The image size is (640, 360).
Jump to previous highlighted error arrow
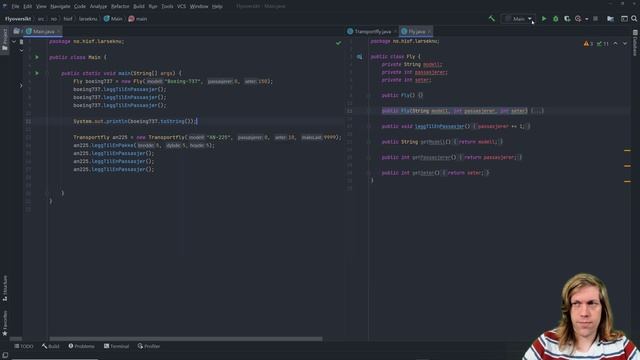tap(616, 44)
